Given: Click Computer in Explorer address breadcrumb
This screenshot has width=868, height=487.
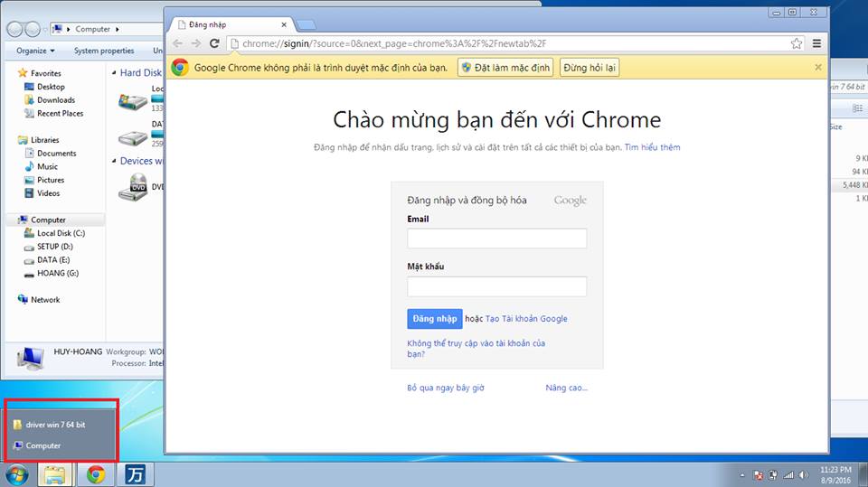Looking at the screenshot, I should (92, 29).
